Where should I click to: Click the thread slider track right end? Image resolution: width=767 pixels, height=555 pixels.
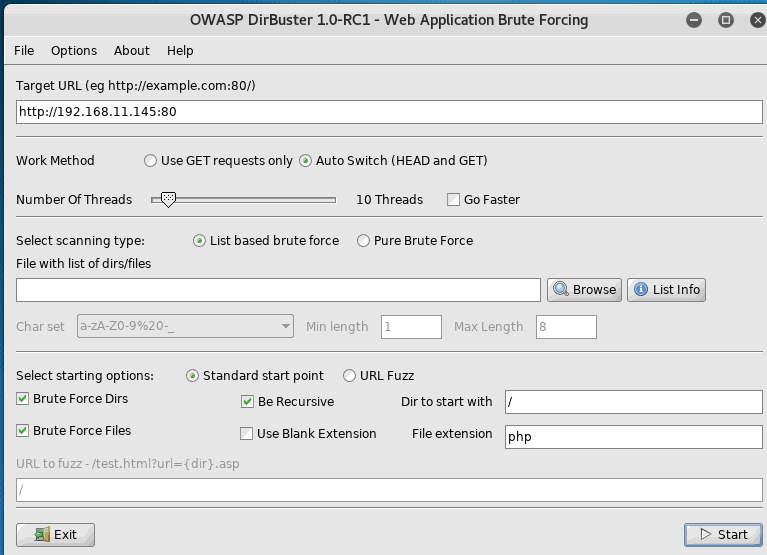click(x=333, y=200)
